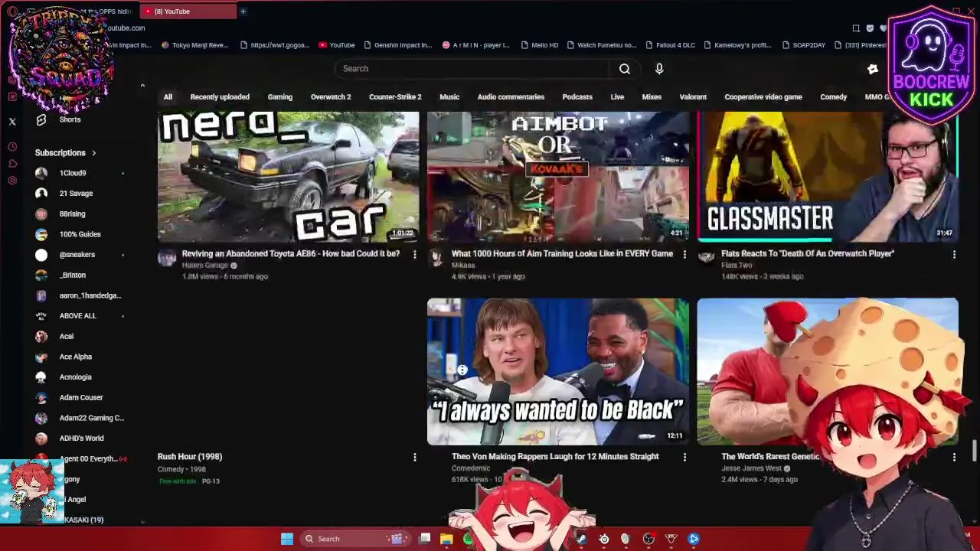Select the Mixes filter chip
Viewport: 980px width, 551px height.
652,97
